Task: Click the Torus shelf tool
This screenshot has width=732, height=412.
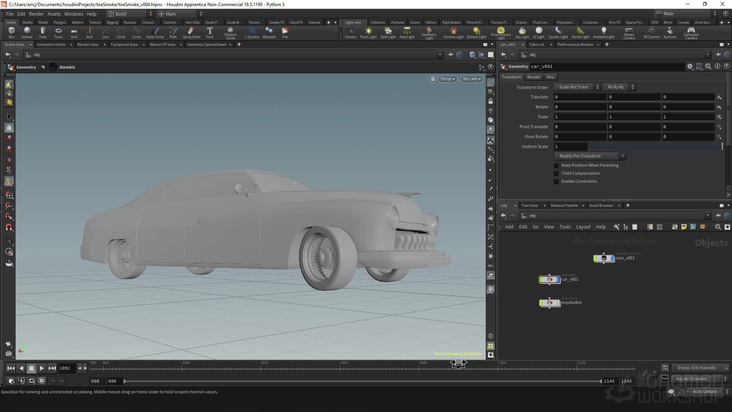Action: tap(58, 32)
